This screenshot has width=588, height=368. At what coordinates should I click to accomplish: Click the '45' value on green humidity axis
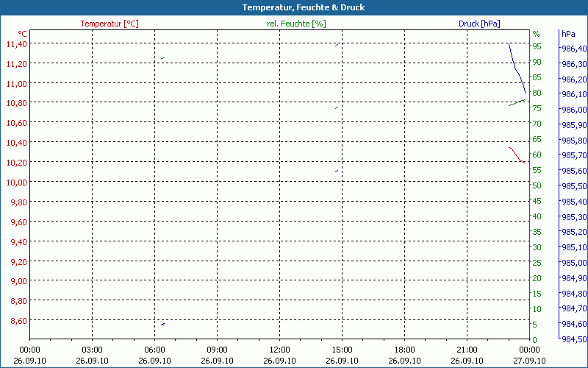[537, 201]
